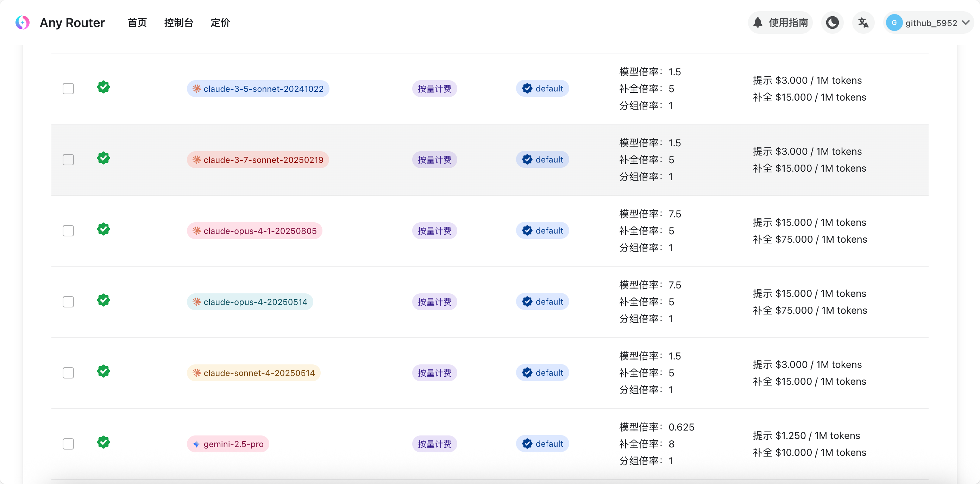This screenshot has width=980, height=484.
Task: Check the claude-3-5-sonnet-20241022 row checkbox
Action: click(x=68, y=89)
